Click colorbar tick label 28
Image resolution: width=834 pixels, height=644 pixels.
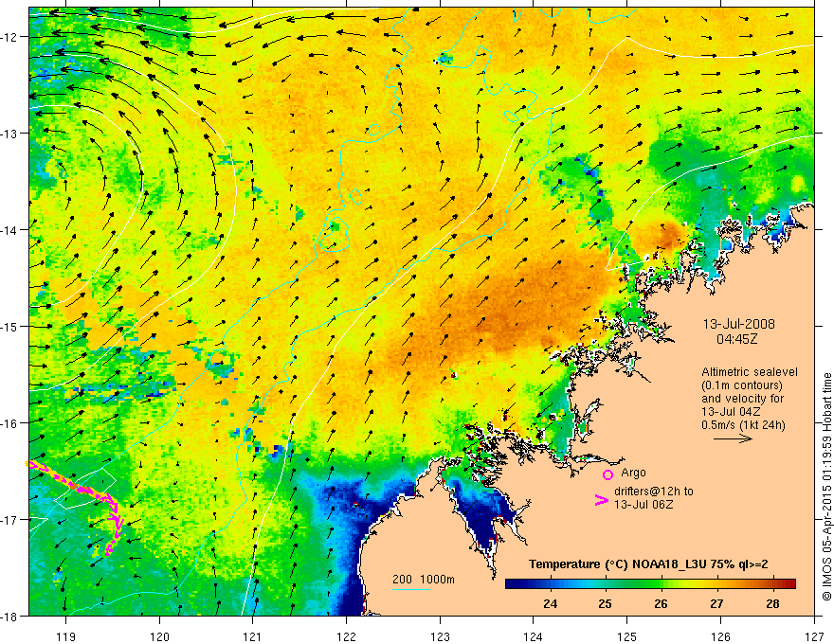[772, 603]
